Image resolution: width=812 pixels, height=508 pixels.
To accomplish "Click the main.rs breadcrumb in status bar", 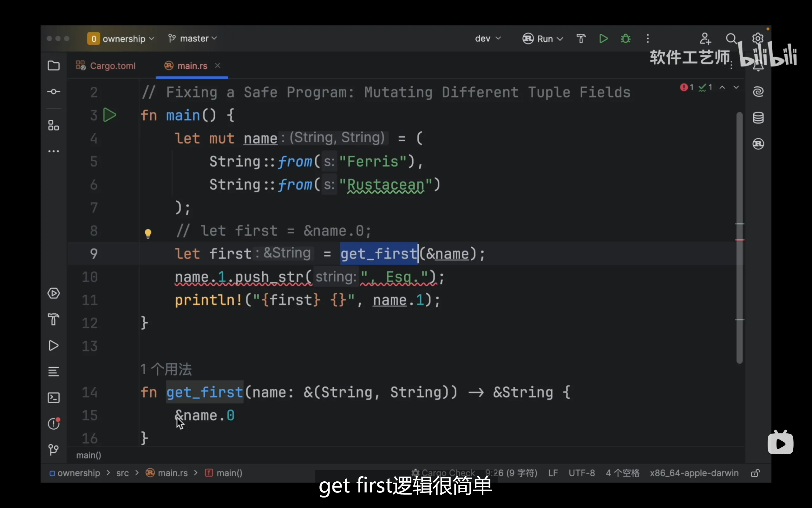I will [167, 473].
